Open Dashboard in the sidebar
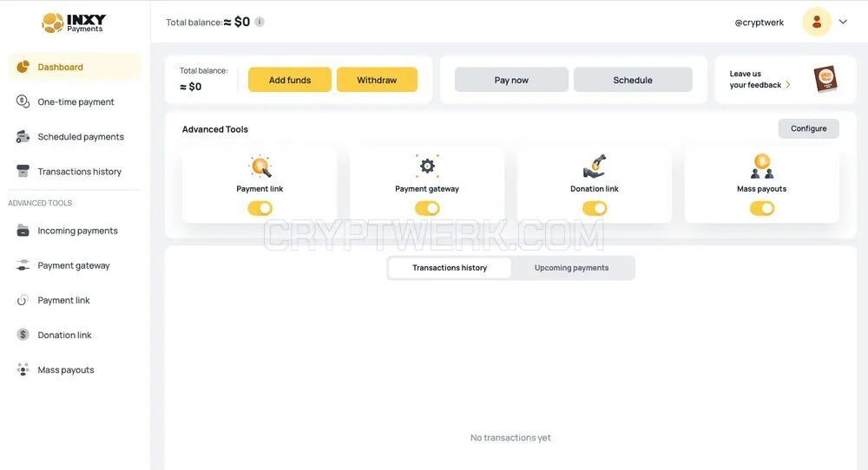 click(x=74, y=67)
